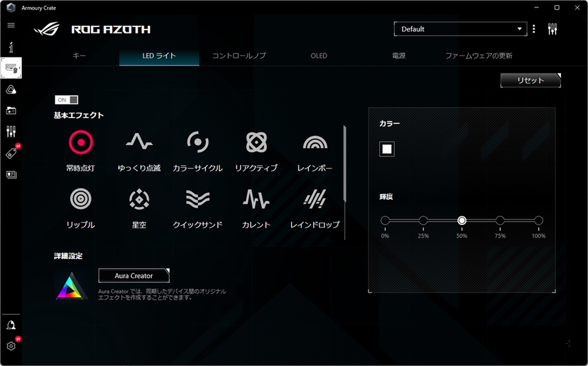Click the effects list vertical scrollbar

(345, 164)
